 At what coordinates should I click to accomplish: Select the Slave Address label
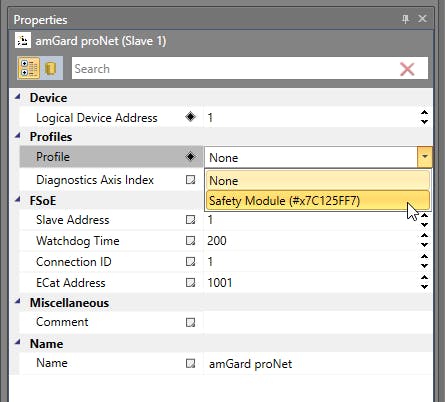tap(73, 220)
